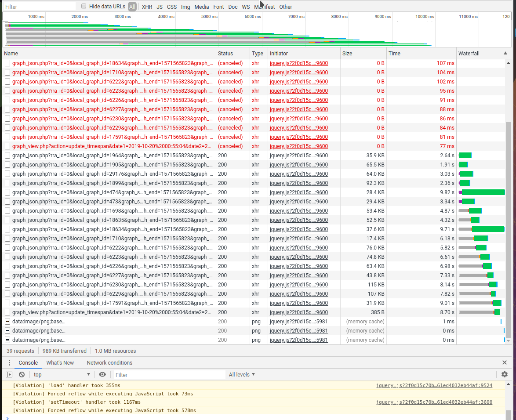Open console settings gear
This screenshot has height=420, width=516.
505,374
